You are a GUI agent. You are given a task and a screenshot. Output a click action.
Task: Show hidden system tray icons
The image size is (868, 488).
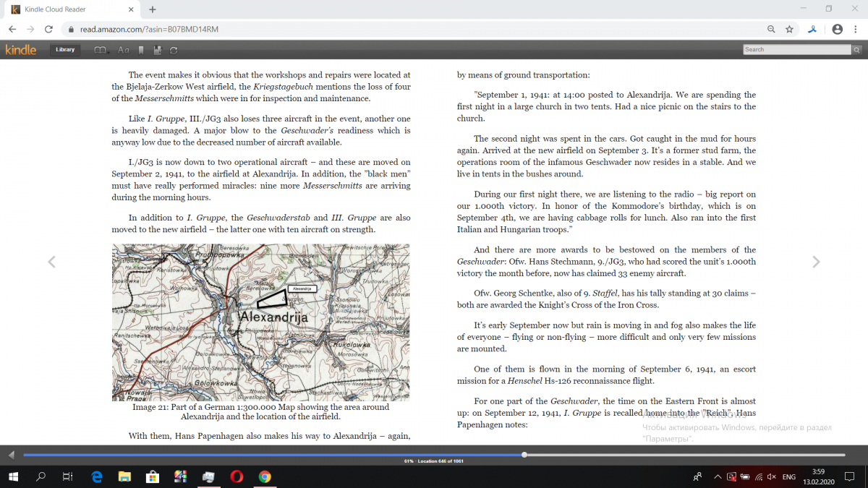point(716,477)
